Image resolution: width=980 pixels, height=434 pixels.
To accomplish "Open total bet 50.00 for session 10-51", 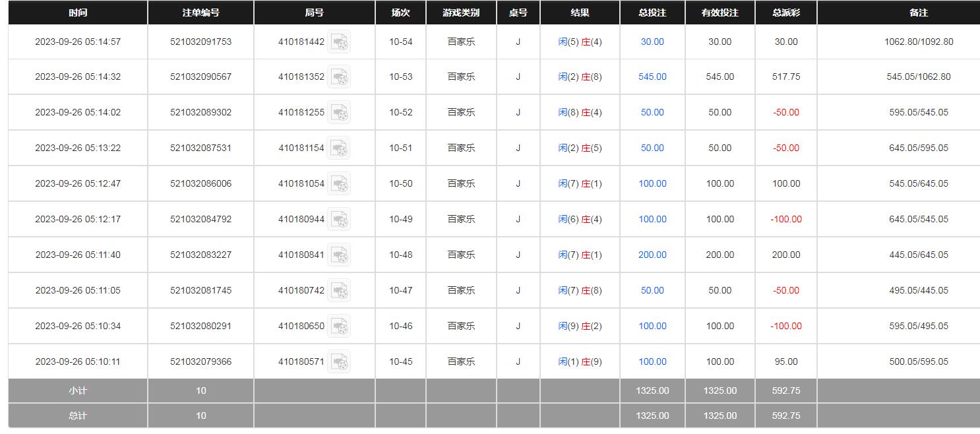I will pyautogui.click(x=652, y=148).
